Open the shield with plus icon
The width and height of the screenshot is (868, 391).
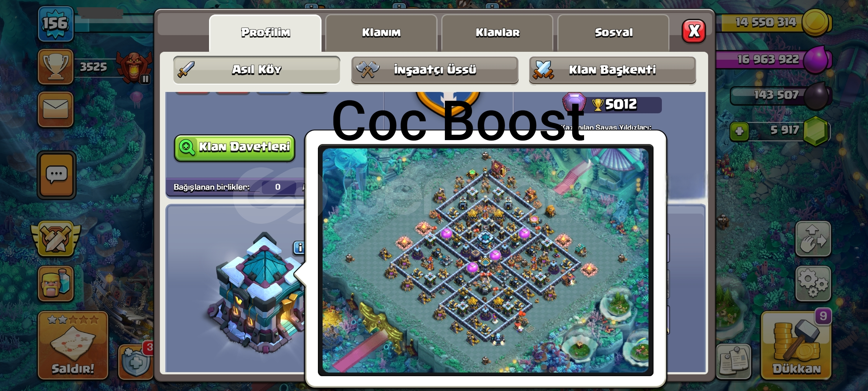point(136,361)
